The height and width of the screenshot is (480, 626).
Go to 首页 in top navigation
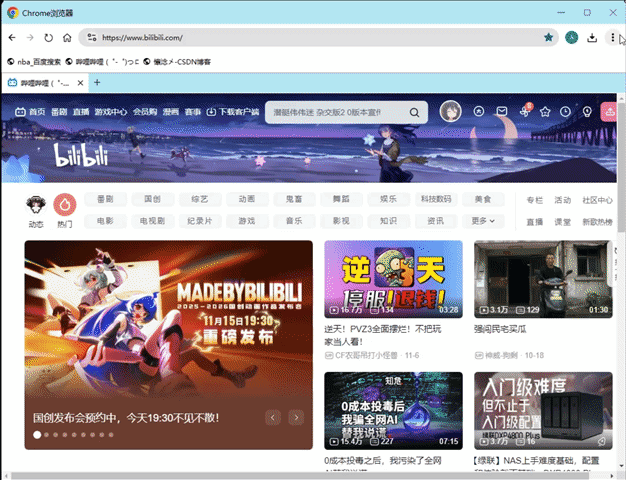point(30,112)
